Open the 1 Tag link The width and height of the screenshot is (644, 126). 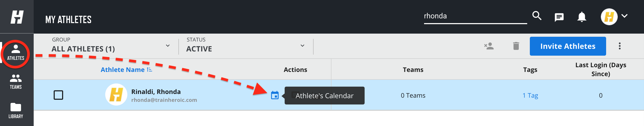coord(530,95)
